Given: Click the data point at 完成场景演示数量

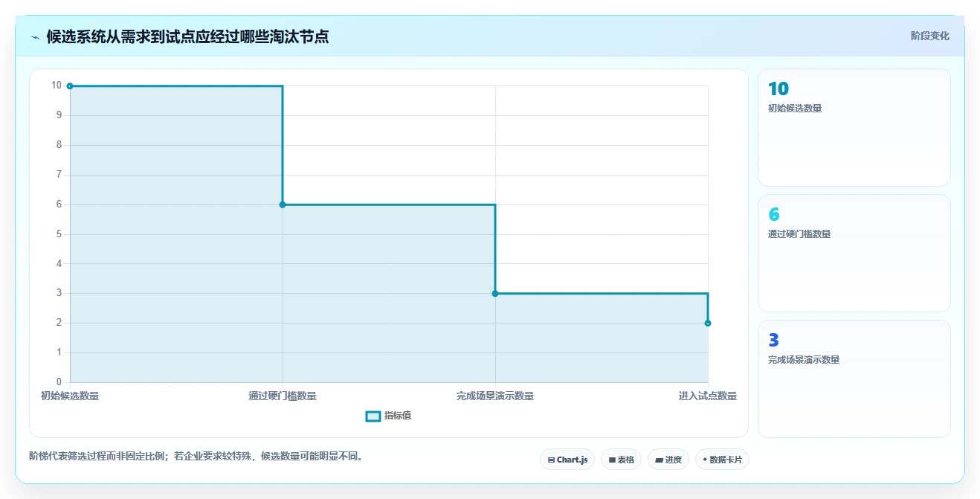Looking at the screenshot, I should [495, 294].
